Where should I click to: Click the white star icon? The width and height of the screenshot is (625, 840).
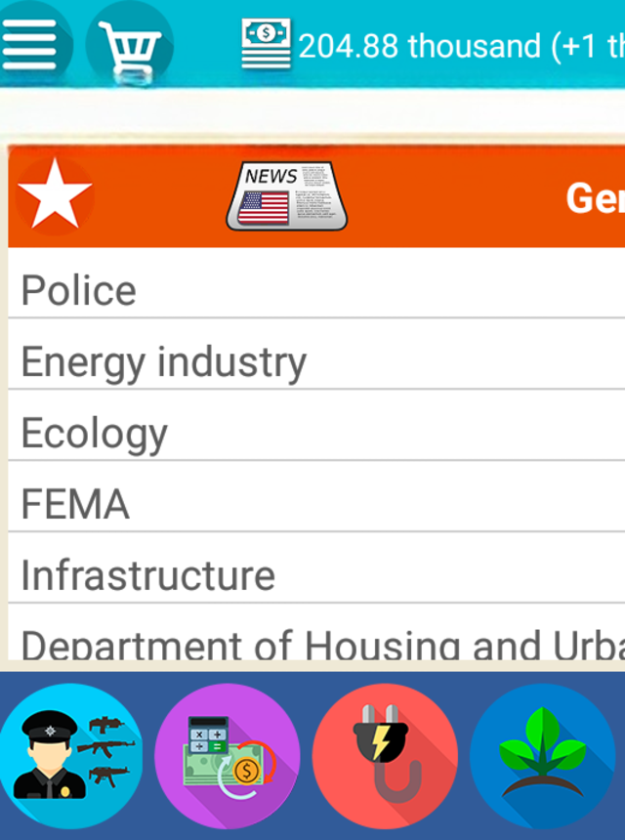54,194
